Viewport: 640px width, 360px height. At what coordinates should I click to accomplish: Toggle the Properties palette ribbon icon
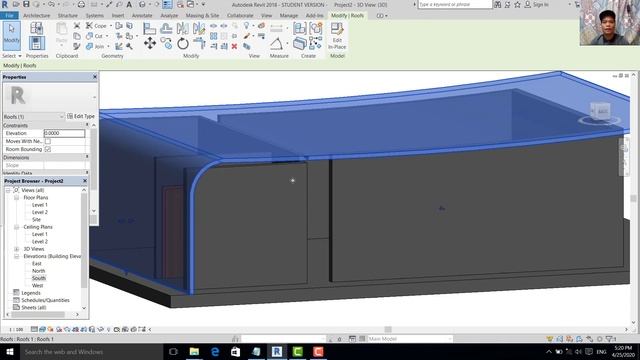tap(36, 43)
